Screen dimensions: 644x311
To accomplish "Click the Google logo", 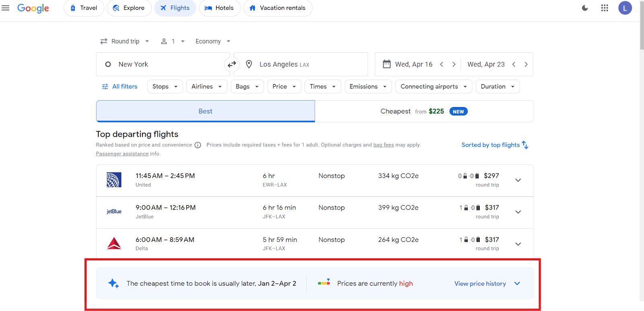I will click(33, 8).
